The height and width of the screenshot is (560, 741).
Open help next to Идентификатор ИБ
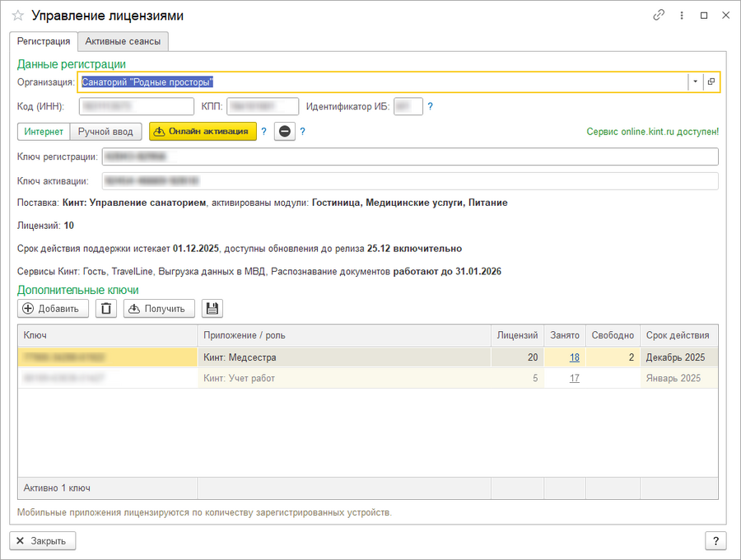click(430, 106)
